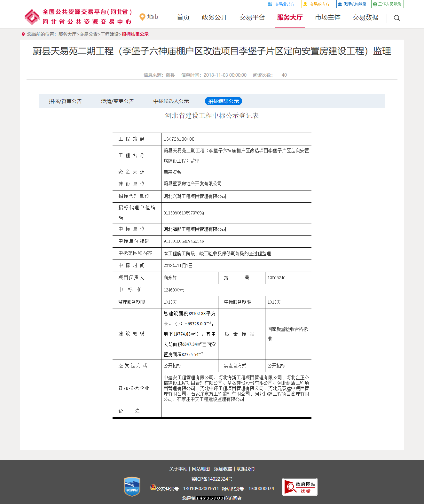Click the 政府网站找错 badge

[300, 487]
